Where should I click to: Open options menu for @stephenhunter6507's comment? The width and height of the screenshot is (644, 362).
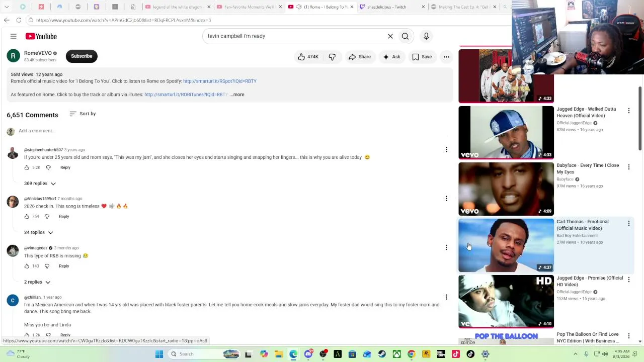click(446, 149)
